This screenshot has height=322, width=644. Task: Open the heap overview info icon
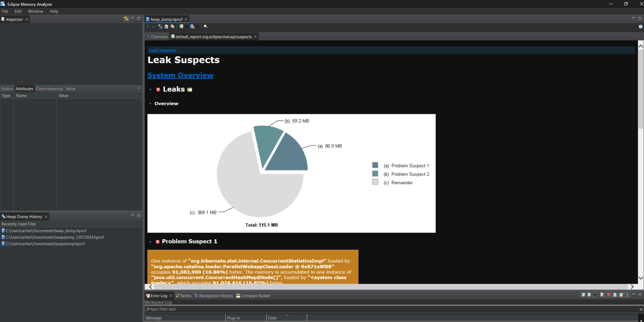(147, 26)
